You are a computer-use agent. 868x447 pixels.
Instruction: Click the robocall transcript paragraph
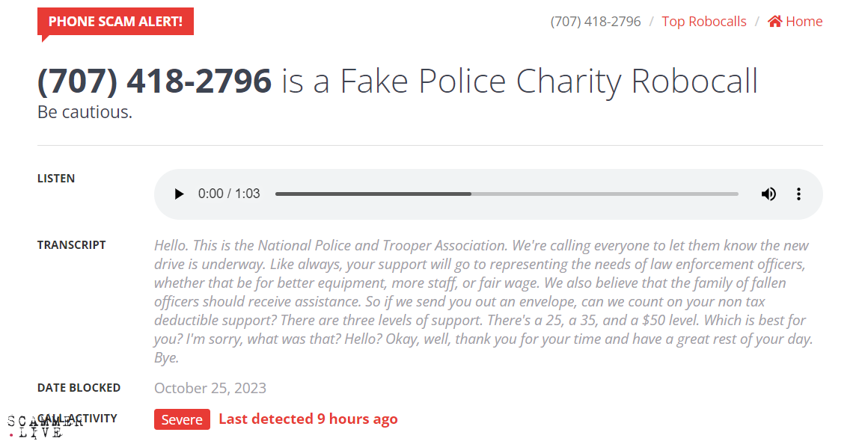pos(483,301)
